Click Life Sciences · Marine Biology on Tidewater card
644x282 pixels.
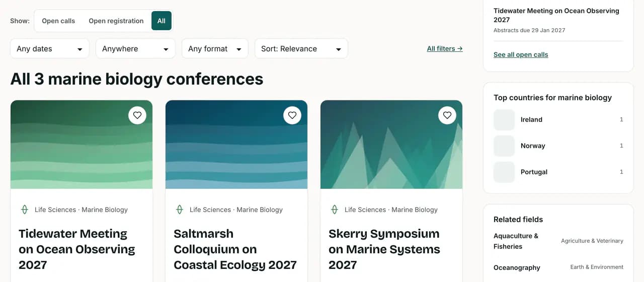tap(81, 209)
